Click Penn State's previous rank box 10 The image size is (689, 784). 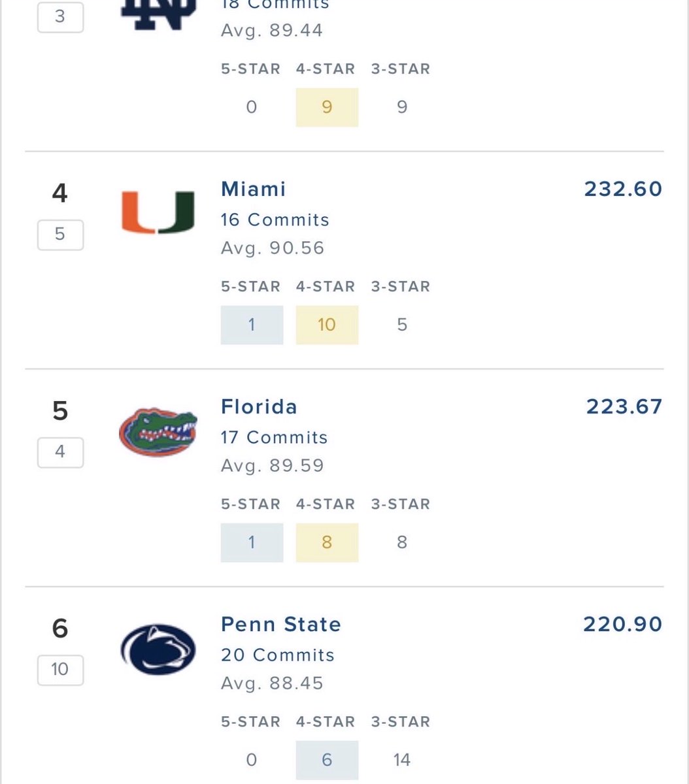click(x=60, y=670)
